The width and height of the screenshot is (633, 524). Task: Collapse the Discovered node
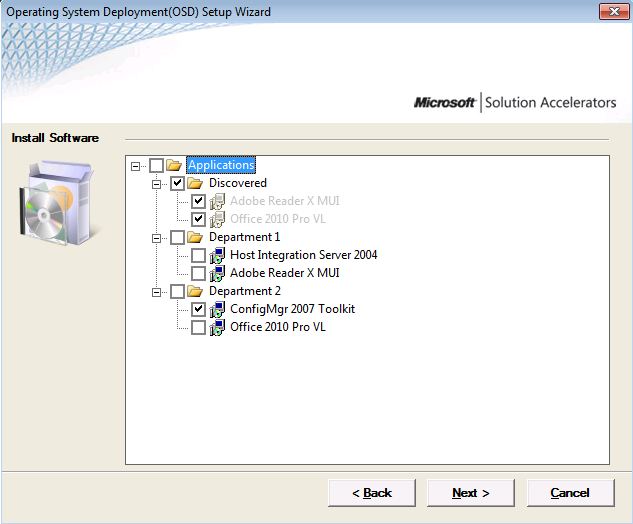157,184
